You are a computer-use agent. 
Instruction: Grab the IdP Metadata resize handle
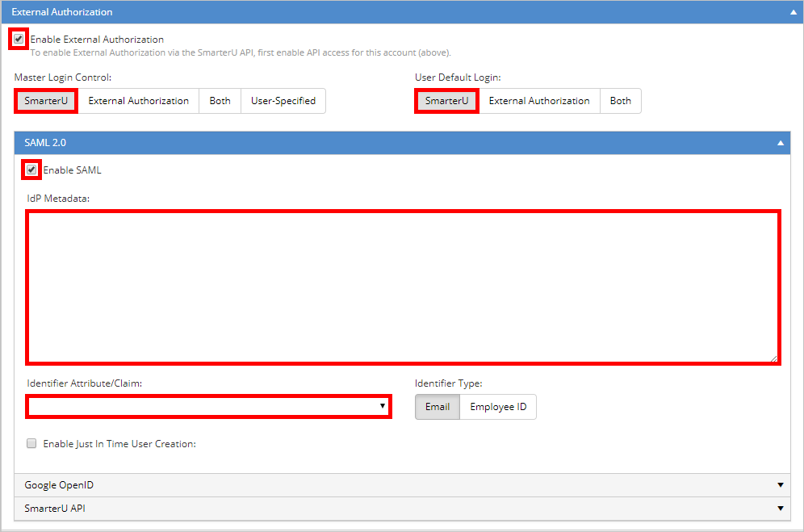(x=774, y=358)
